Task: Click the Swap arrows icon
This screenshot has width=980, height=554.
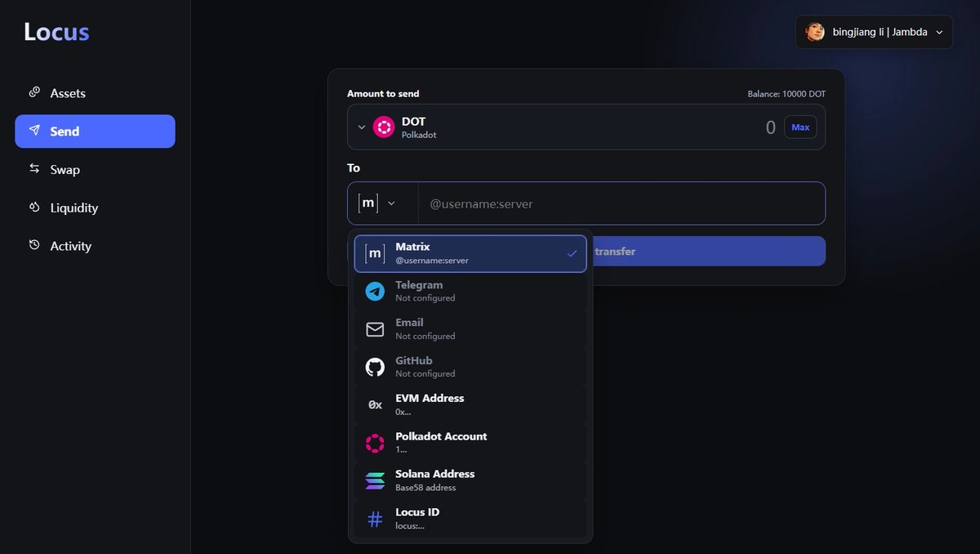Action: click(x=34, y=169)
